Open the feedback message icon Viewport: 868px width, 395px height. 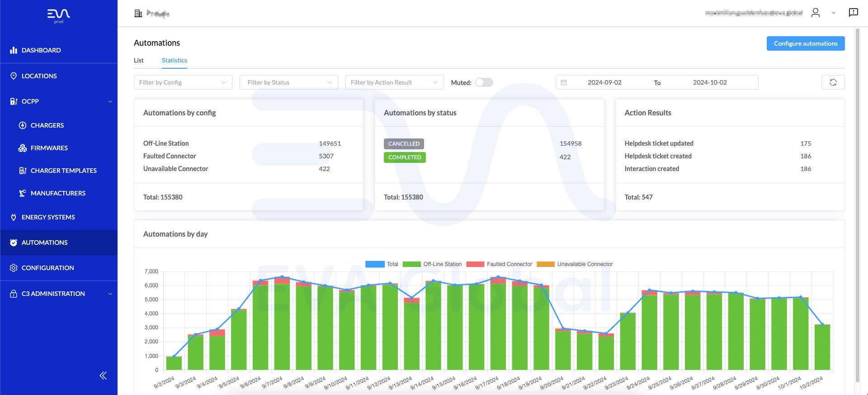853,13
